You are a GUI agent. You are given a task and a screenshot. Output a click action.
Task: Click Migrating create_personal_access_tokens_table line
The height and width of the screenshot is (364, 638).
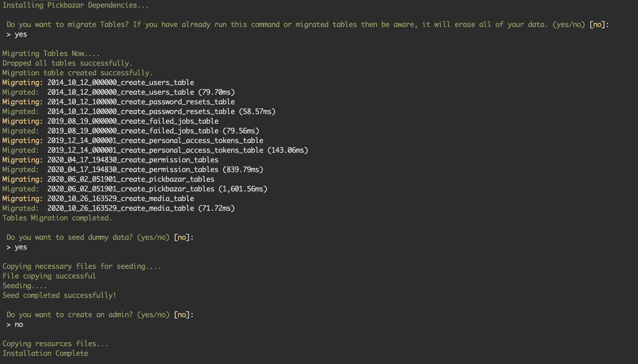[133, 141]
